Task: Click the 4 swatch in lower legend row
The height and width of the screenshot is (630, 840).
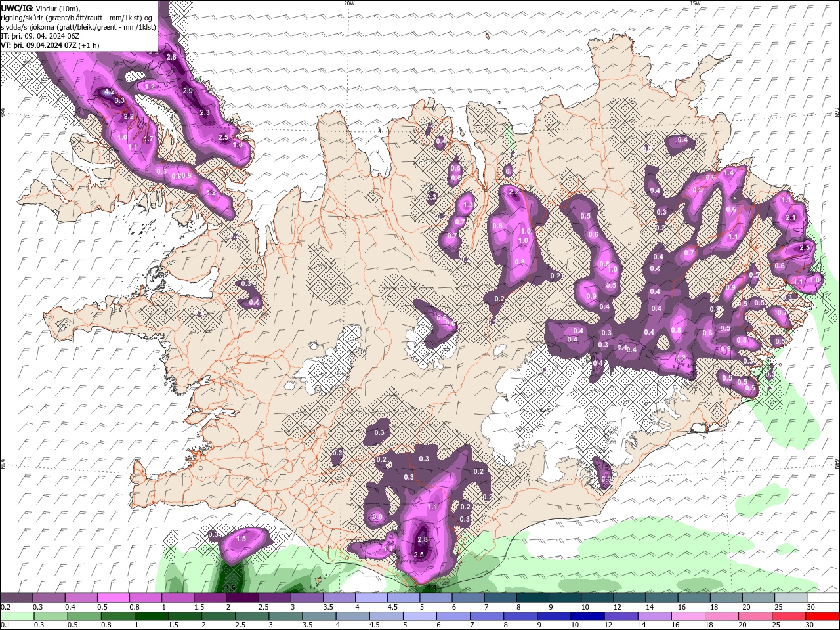Action: [x=352, y=616]
